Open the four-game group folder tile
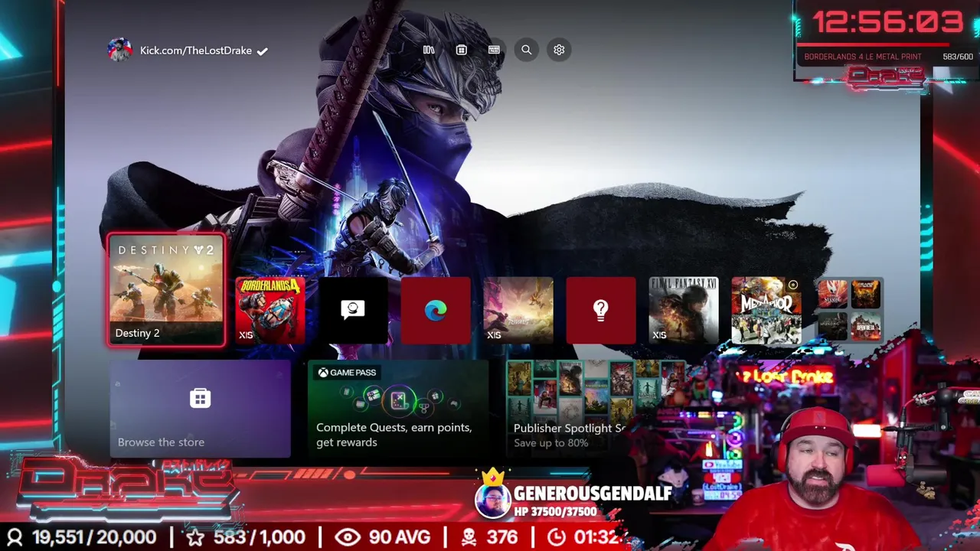Screen dimensions: 980x551 849,311
